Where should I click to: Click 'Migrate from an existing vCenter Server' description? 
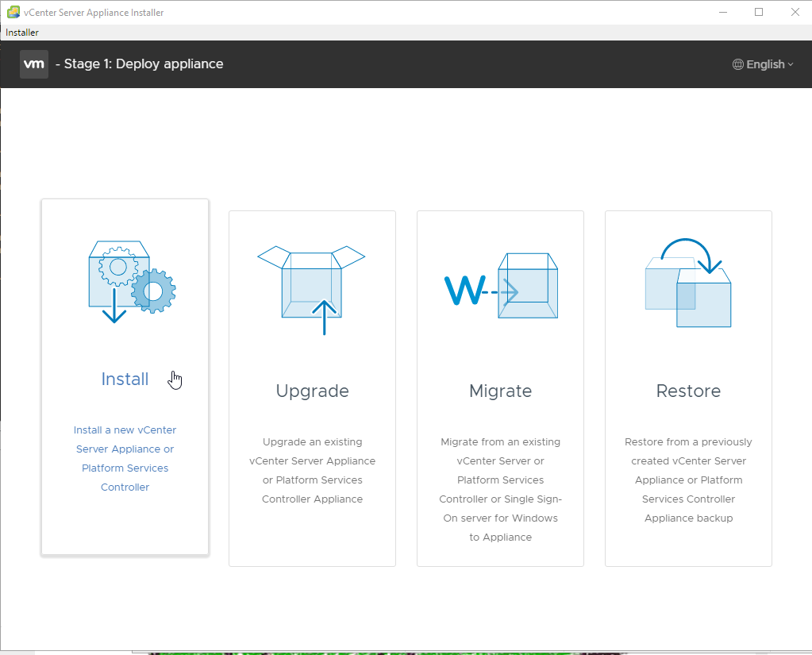(x=500, y=489)
